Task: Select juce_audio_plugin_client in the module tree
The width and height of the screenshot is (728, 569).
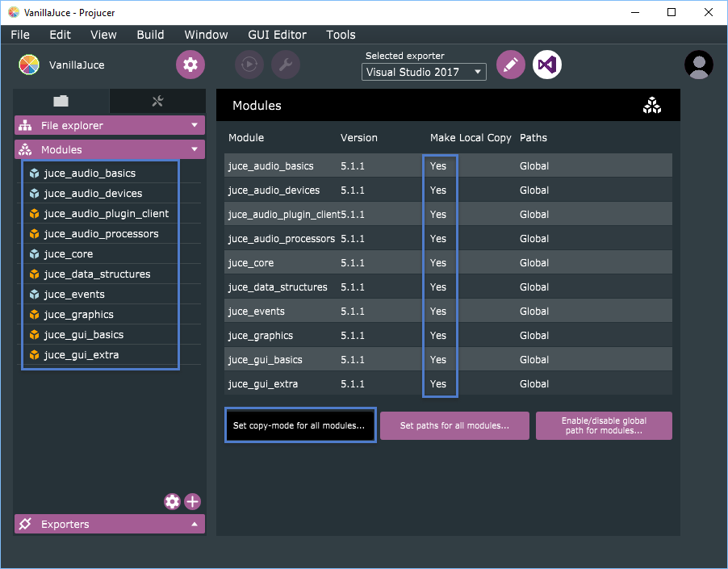Action: click(107, 214)
